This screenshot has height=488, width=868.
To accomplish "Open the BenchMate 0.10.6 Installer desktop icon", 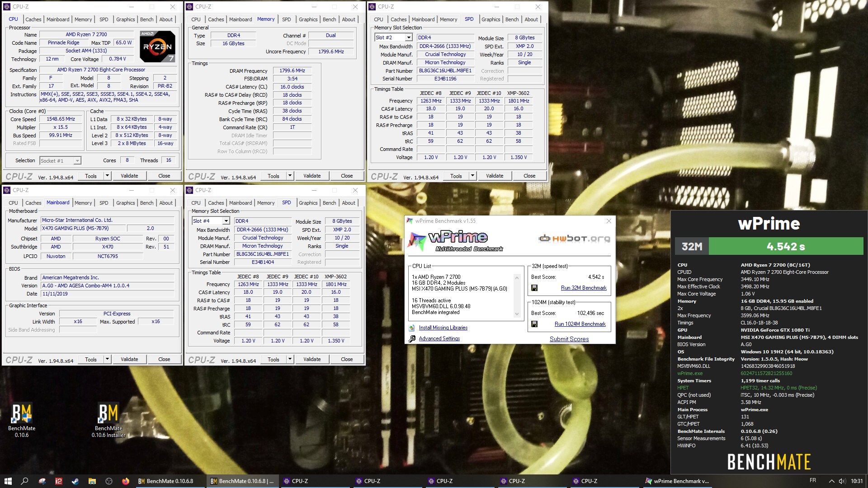I will click(x=108, y=420).
